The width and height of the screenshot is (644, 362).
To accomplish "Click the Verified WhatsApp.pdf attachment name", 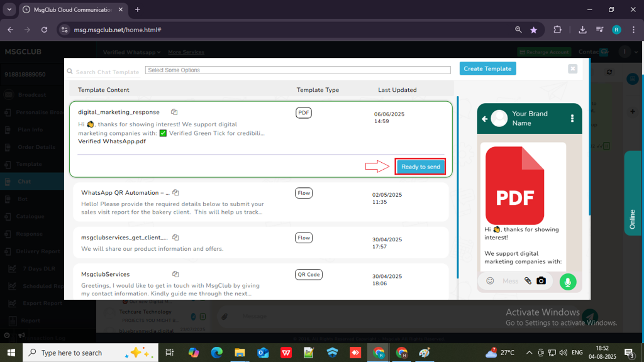I will pyautogui.click(x=112, y=141).
